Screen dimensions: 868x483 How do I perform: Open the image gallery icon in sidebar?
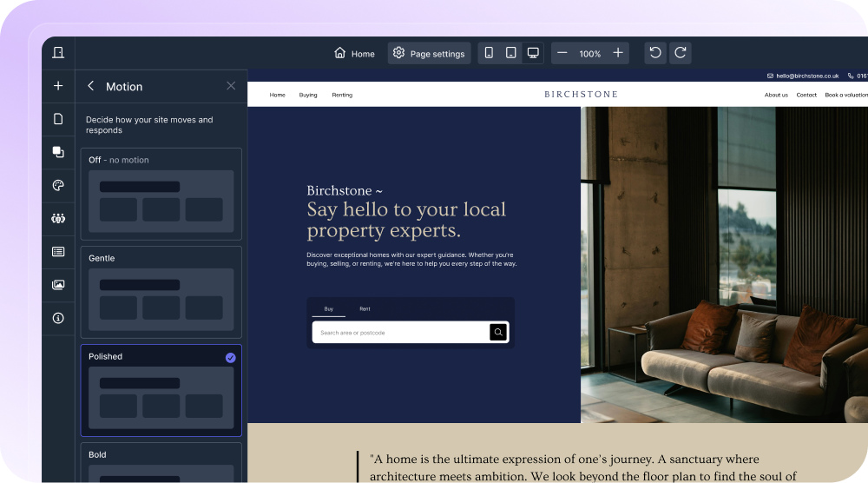pos(58,285)
